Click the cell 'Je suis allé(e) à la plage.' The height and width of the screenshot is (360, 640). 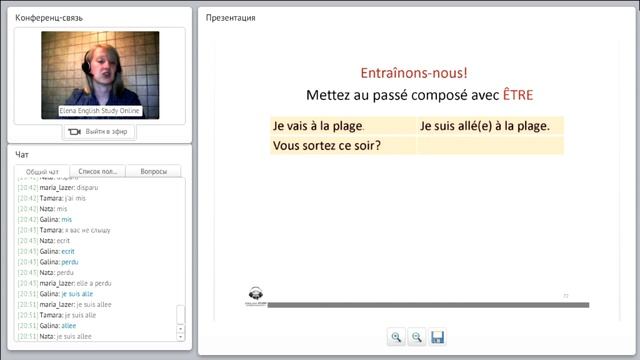490,126
